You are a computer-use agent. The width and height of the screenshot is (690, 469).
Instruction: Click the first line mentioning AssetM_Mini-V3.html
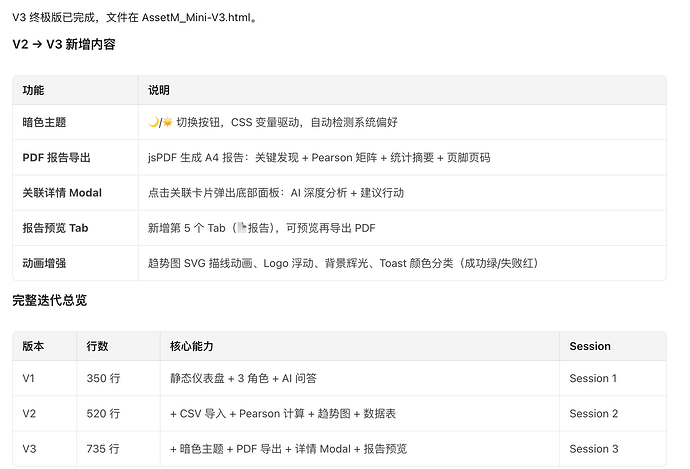click(x=135, y=18)
